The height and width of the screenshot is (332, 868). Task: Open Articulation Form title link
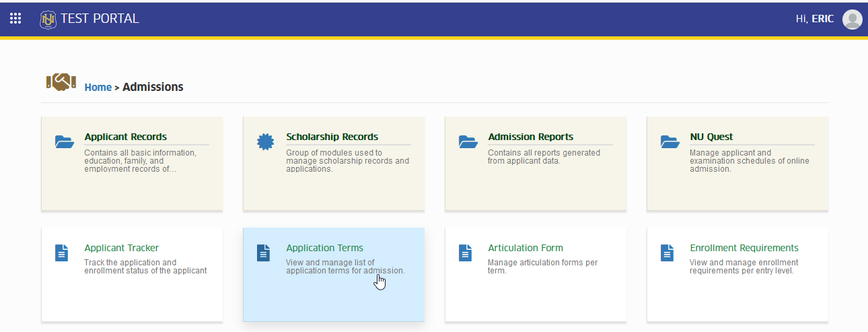click(x=526, y=248)
